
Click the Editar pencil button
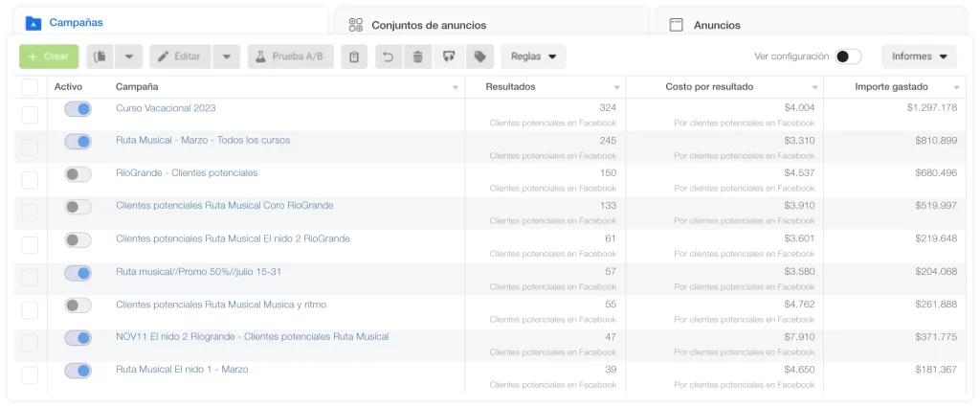coord(179,57)
